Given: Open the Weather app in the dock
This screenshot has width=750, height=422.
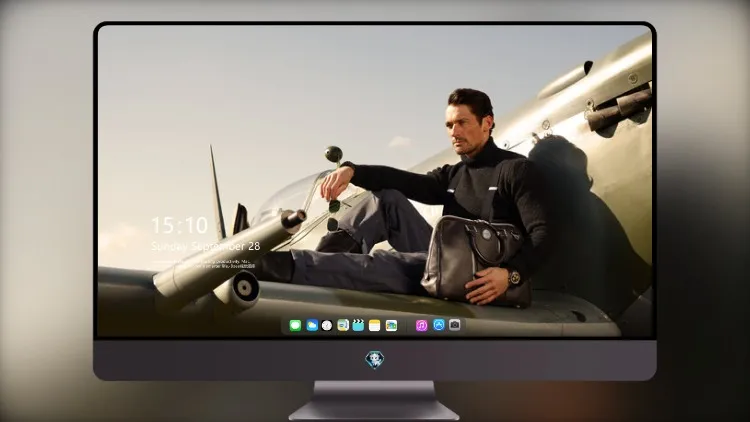Looking at the screenshot, I should pos(312,326).
